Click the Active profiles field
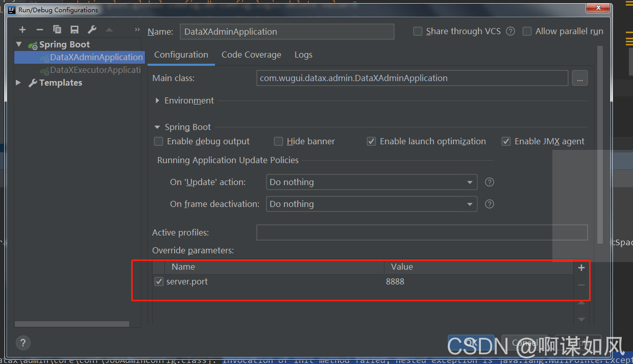 pos(422,232)
